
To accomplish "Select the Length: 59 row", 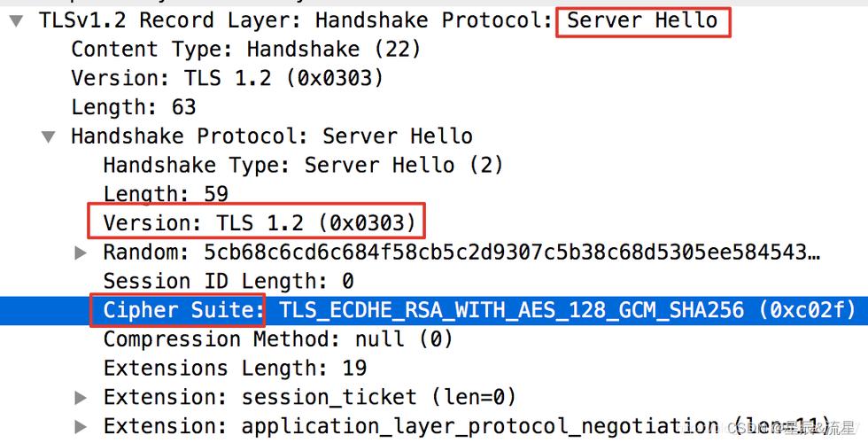I will click(166, 194).
